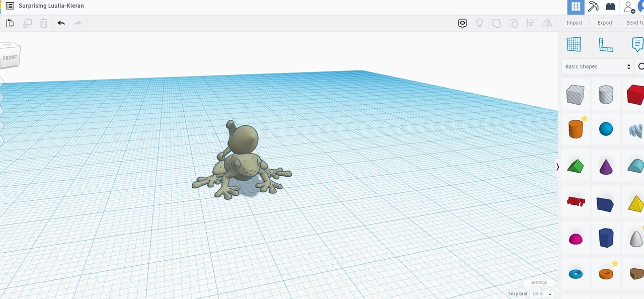Select the dark blue Wedge shape

605,203
